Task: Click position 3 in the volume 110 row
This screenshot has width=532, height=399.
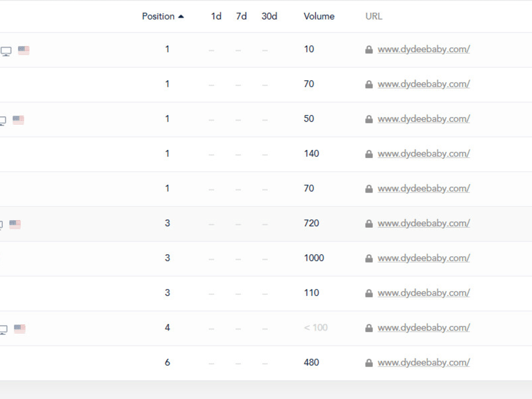Action: click(x=167, y=293)
